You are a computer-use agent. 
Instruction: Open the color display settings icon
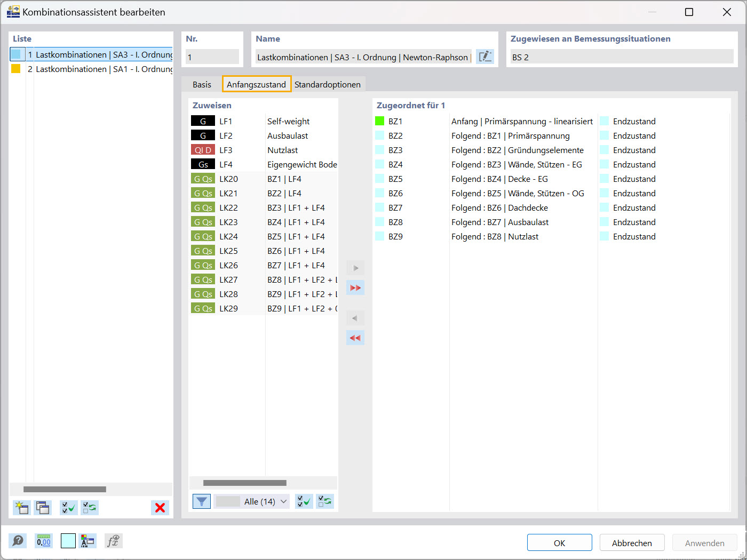pyautogui.click(x=88, y=541)
